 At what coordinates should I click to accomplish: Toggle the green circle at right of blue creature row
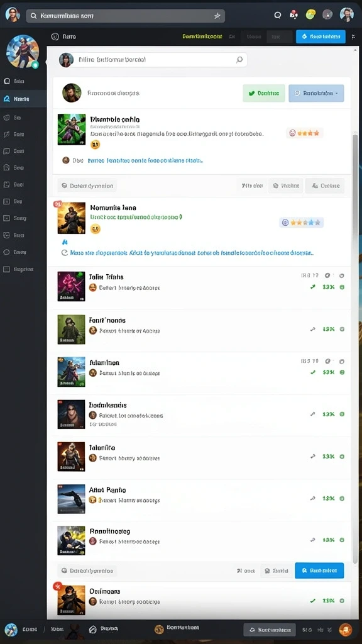[342, 498]
